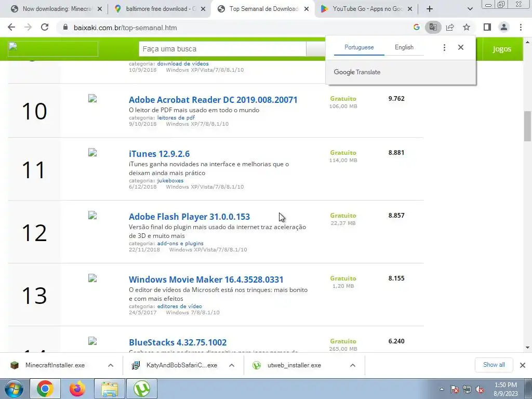Close the Top Semanal de Download tab
Image resolution: width=532 pixels, height=399 pixels.
[307, 9]
